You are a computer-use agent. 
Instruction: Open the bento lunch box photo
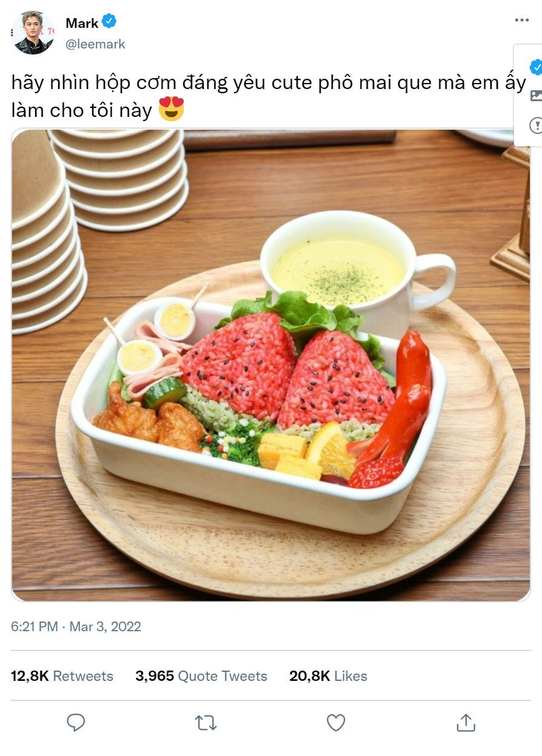(x=271, y=365)
